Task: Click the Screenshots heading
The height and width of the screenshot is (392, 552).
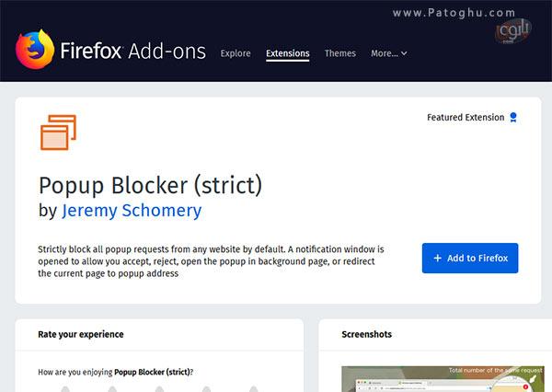Action: click(366, 334)
